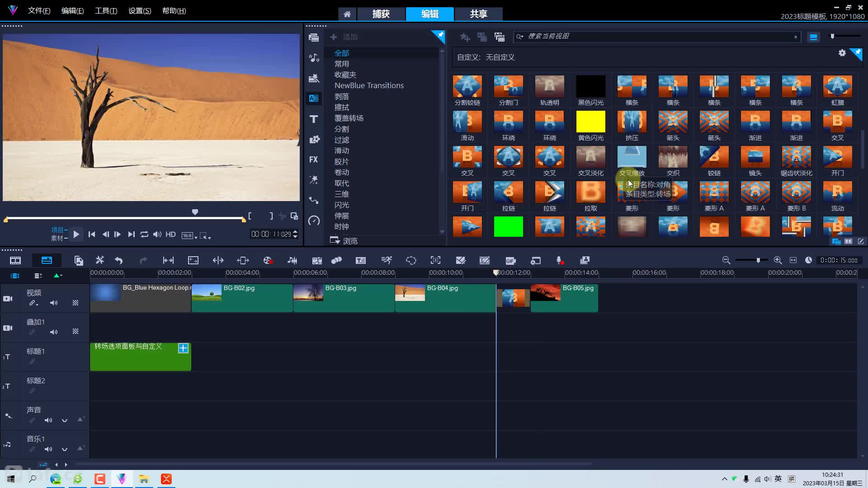The image size is (868, 488).
Task: Zoom out the timeline
Action: [726, 260]
